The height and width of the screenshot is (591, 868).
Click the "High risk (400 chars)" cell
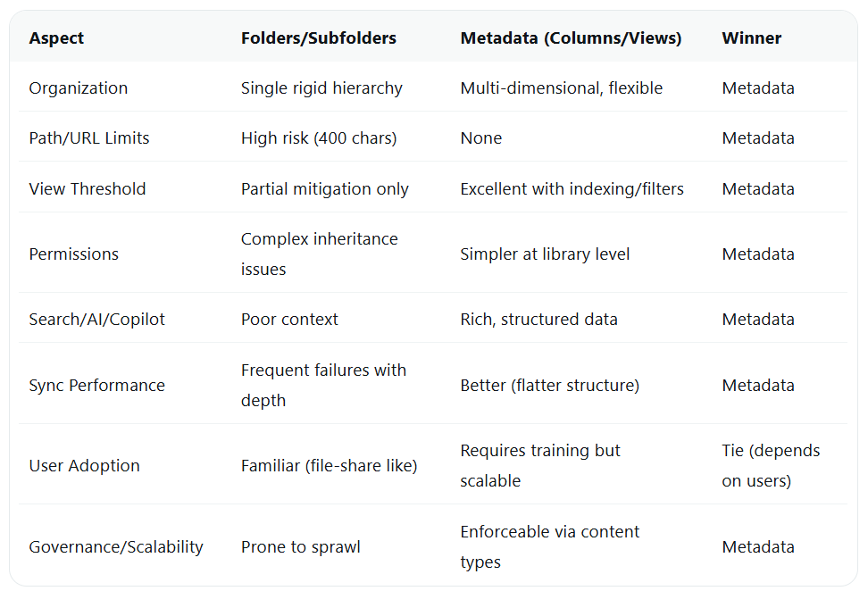tap(319, 138)
